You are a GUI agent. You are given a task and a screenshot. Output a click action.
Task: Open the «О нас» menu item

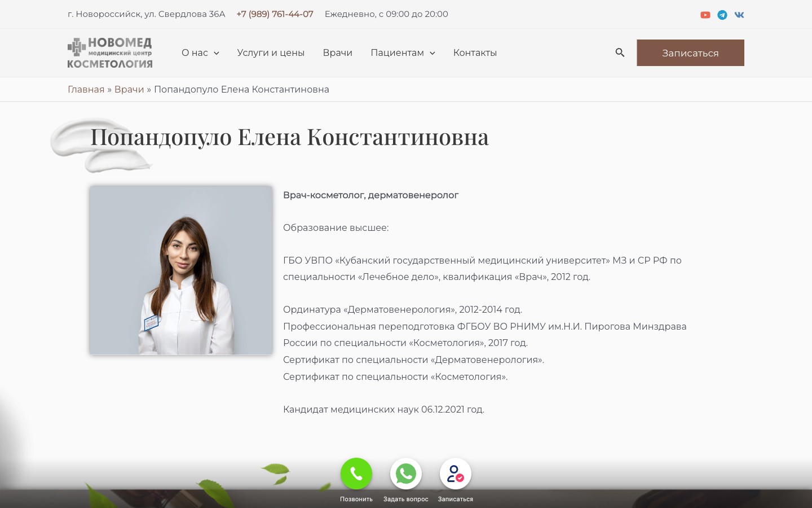click(195, 52)
